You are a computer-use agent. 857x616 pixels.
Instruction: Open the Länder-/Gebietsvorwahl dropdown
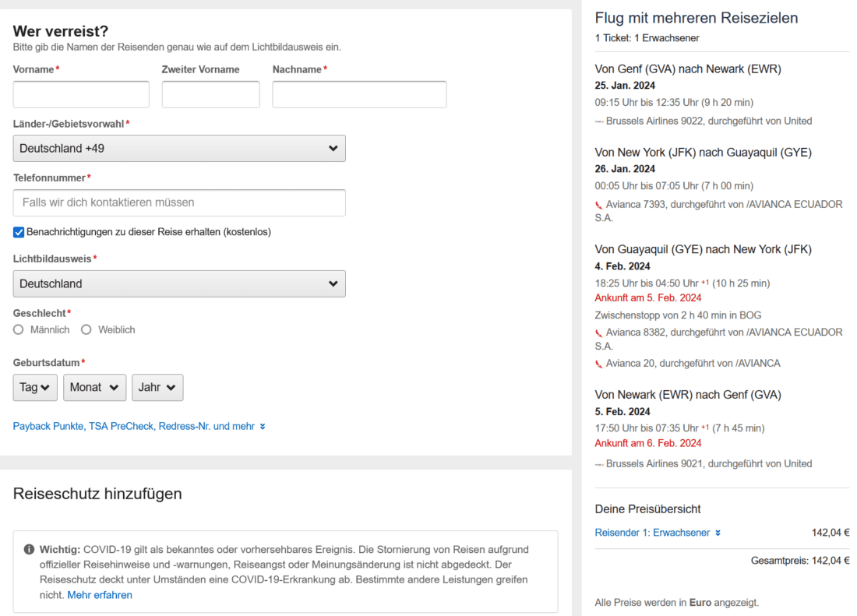[179, 148]
